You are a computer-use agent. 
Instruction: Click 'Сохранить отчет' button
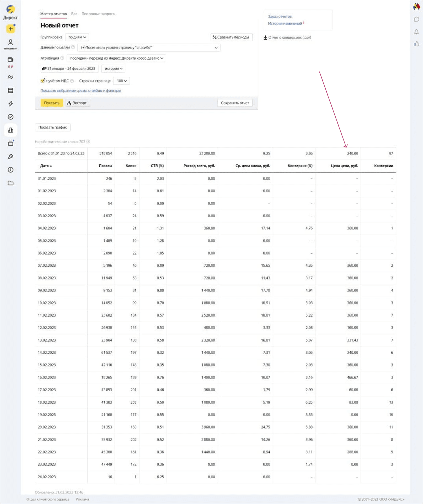(235, 103)
